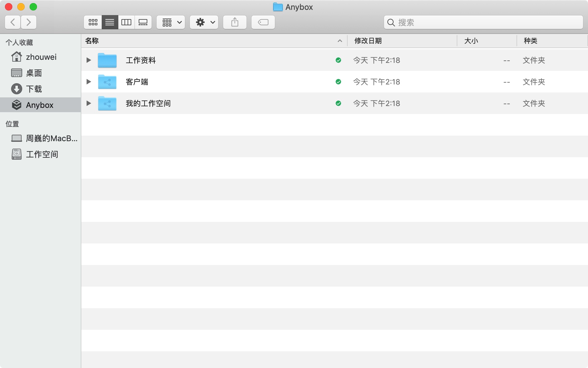
Task: Sort by the 名称 column header
Action: coord(214,41)
